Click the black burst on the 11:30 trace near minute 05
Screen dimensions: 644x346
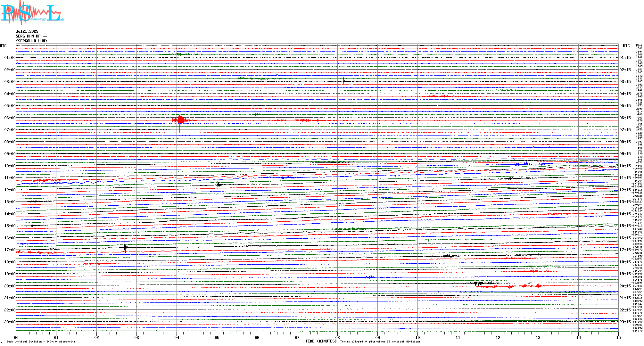[218, 185]
